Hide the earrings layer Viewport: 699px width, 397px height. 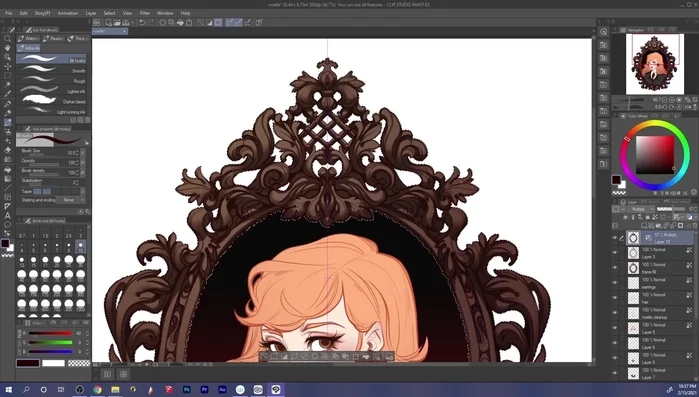tap(615, 283)
